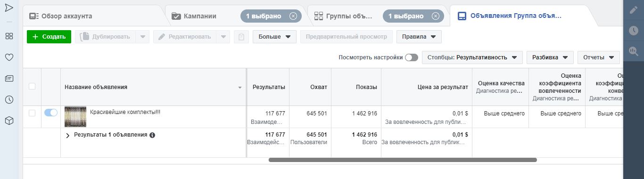Expand the Результаты 1 объявления row
This screenshot has height=179, width=644.
pos(68,135)
